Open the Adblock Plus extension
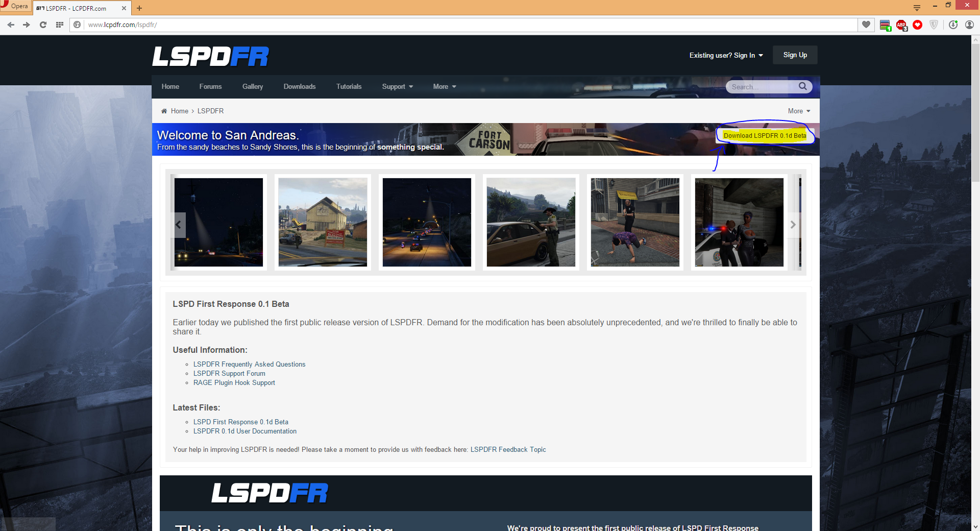Viewport: 980px width, 531px height. (x=901, y=25)
